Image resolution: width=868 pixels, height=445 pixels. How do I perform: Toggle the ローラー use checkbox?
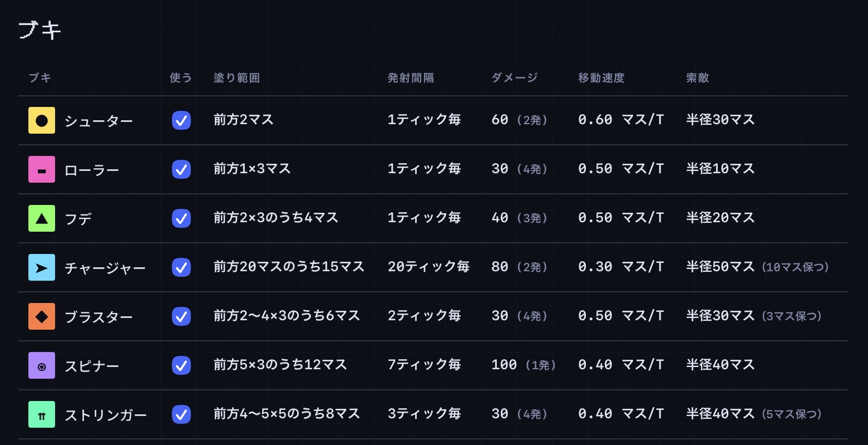[181, 169]
